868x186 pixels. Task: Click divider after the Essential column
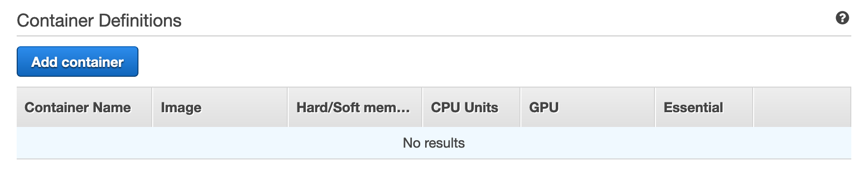pyautogui.click(x=753, y=107)
